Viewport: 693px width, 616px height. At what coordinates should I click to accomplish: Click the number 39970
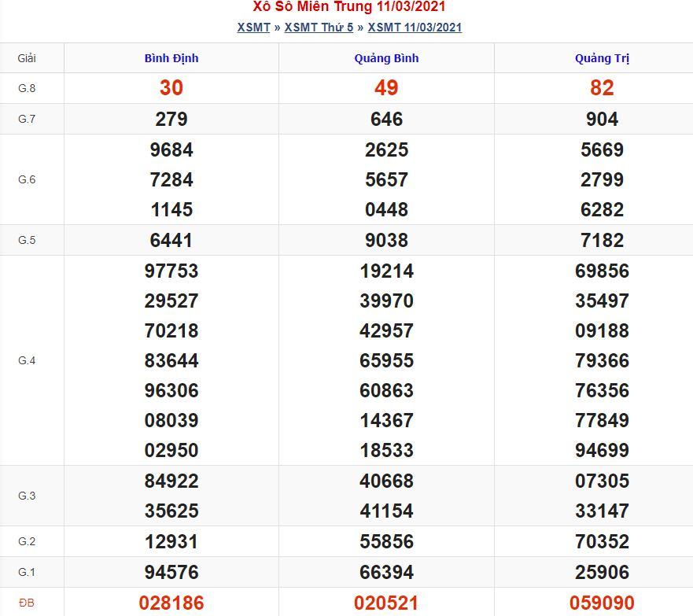point(386,301)
